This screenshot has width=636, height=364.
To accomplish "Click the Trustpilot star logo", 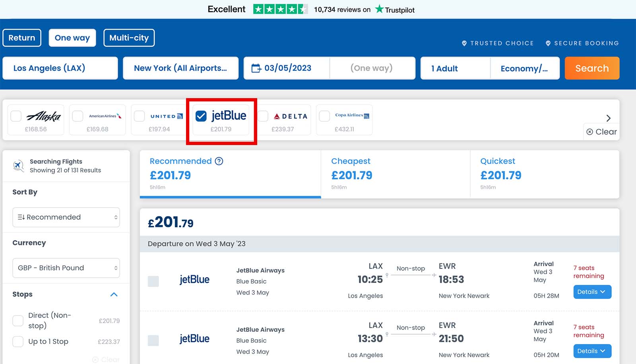I will pos(379,9).
